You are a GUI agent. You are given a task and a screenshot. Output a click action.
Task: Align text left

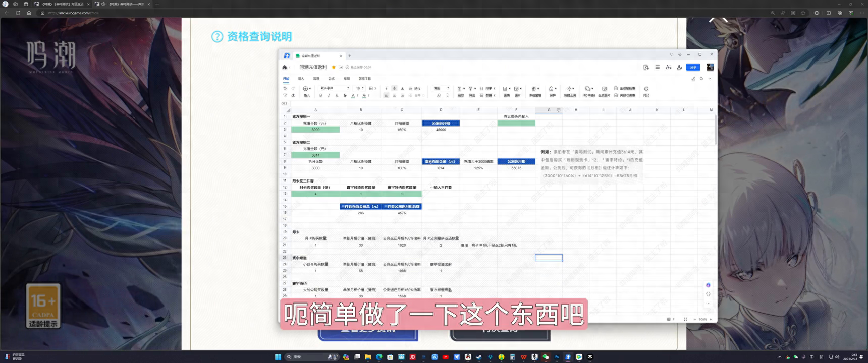click(386, 95)
